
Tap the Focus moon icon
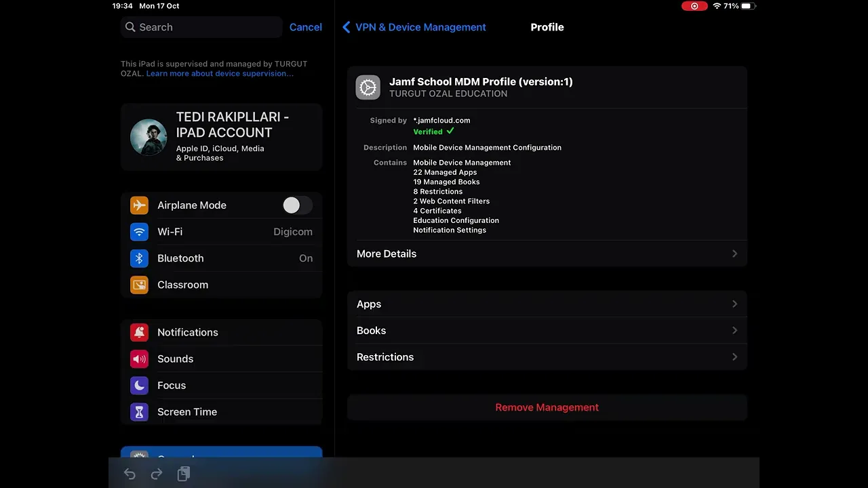coord(139,385)
